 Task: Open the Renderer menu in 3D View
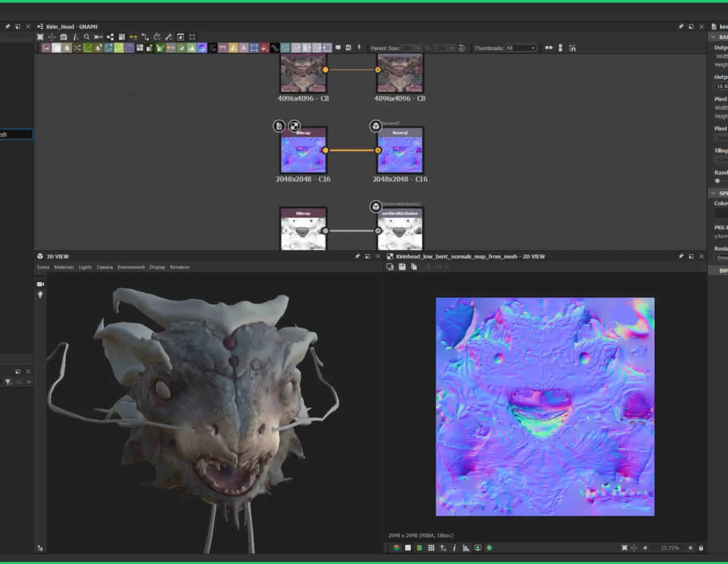tap(180, 267)
